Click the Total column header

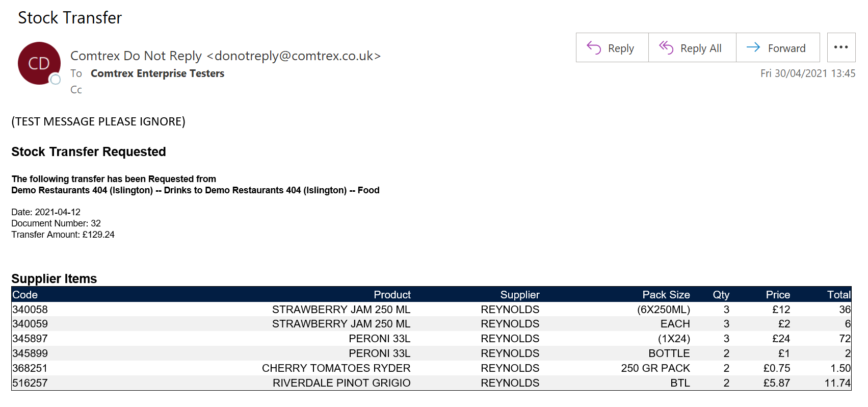point(838,295)
